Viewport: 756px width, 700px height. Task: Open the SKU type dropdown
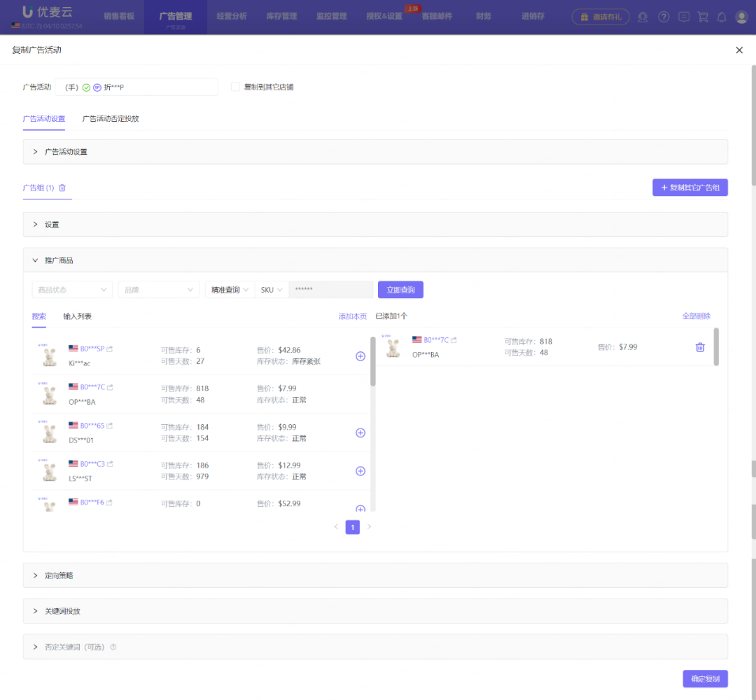tap(272, 290)
